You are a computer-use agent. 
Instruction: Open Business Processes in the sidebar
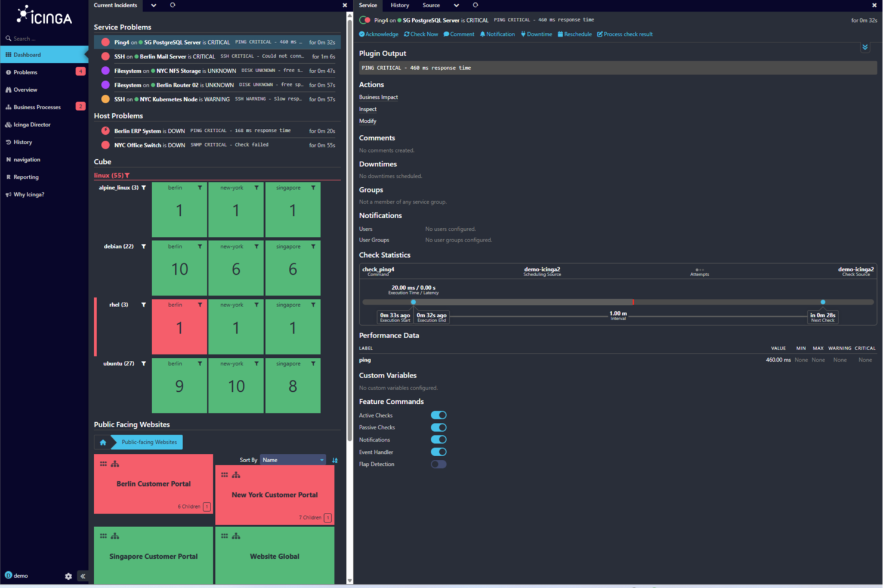37,107
